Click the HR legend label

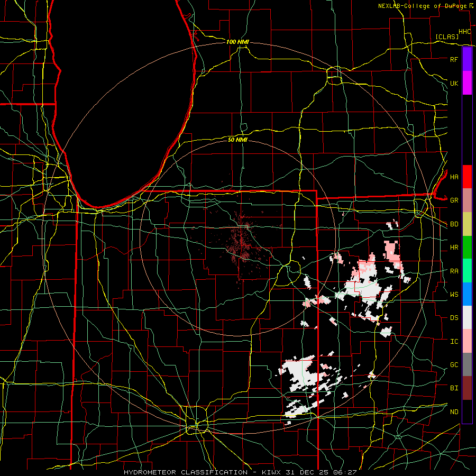[454, 248]
